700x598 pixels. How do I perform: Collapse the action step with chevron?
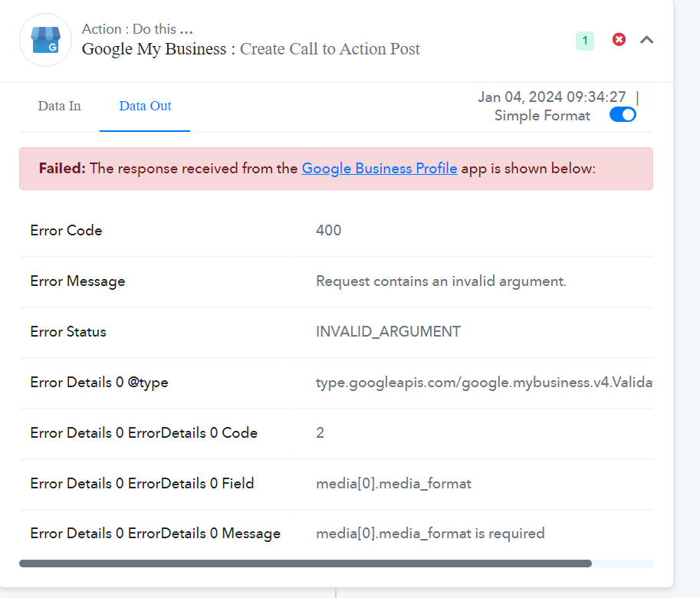(646, 40)
